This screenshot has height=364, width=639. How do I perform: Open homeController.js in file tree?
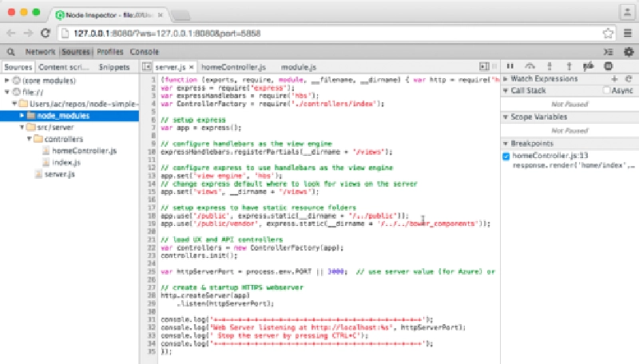pyautogui.click(x=85, y=151)
